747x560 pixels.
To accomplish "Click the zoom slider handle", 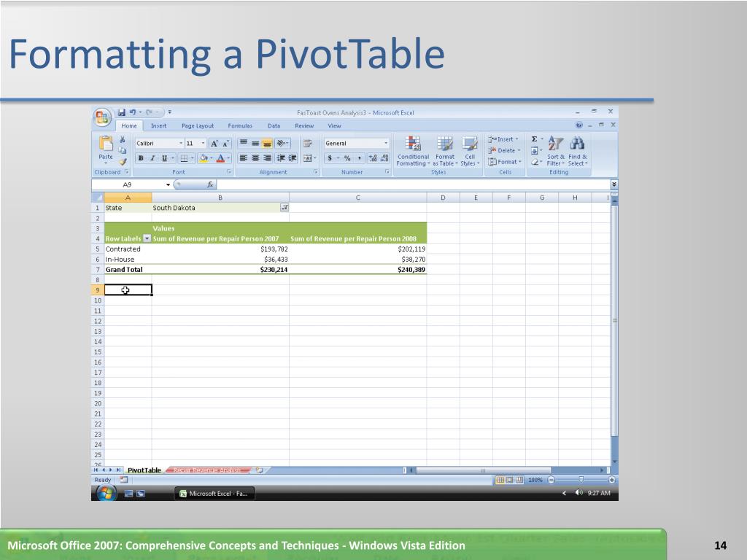I will point(581,480).
